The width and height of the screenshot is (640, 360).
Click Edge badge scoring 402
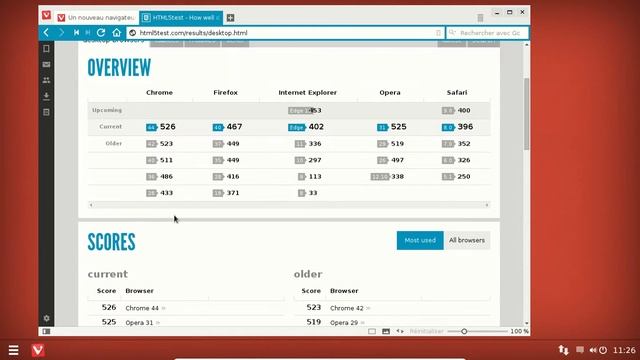click(x=297, y=127)
